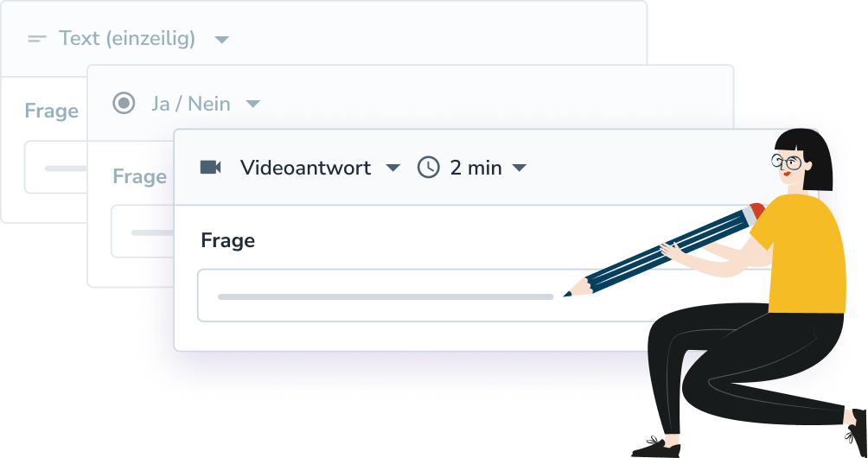Click the Frage label in the Ja / Nein card

139,176
